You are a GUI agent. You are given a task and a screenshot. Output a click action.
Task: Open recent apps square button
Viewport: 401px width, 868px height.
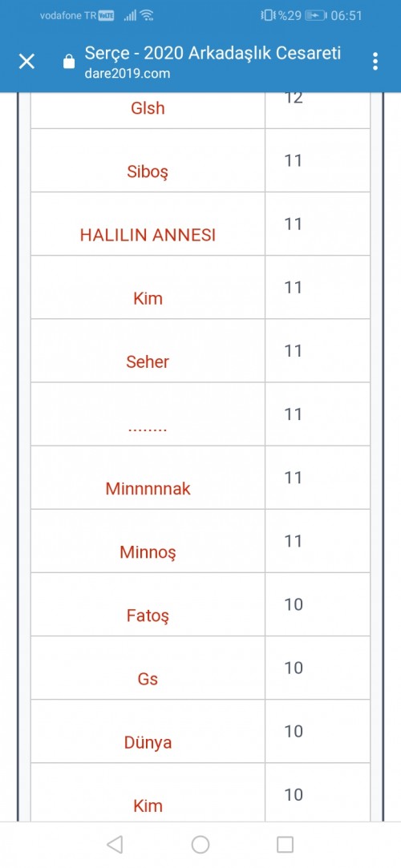(285, 844)
